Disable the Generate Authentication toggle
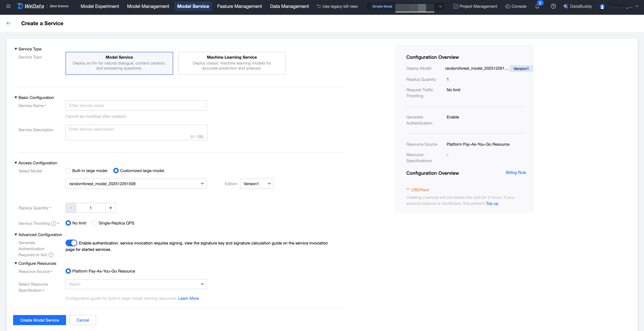 71,243
